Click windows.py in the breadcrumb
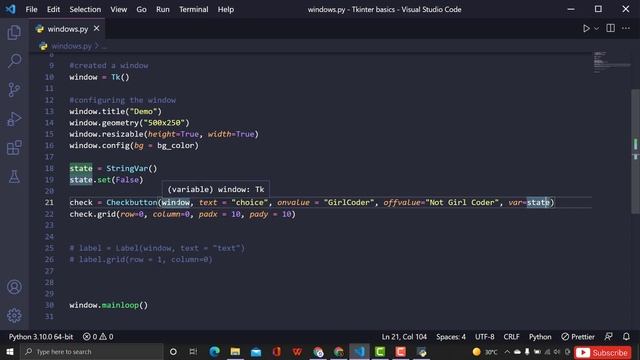Screen dimensions: 640x360 coord(71,46)
